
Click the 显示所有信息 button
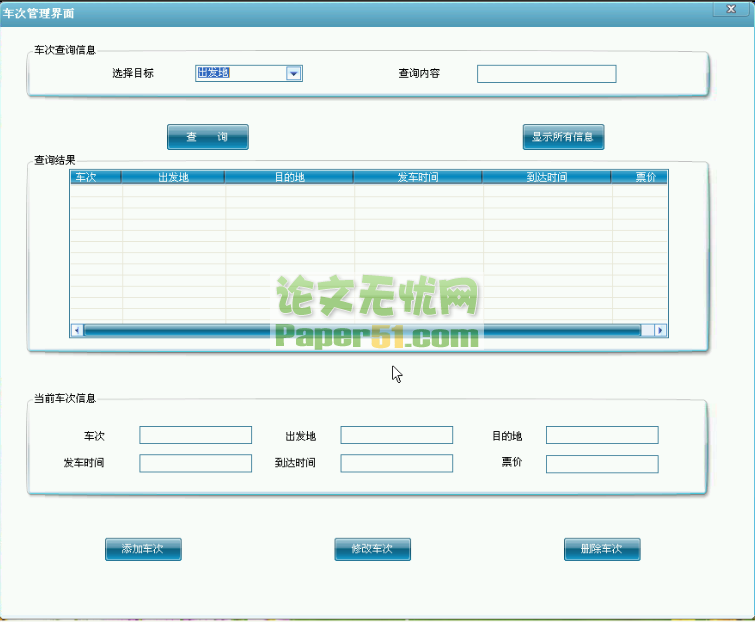click(563, 137)
